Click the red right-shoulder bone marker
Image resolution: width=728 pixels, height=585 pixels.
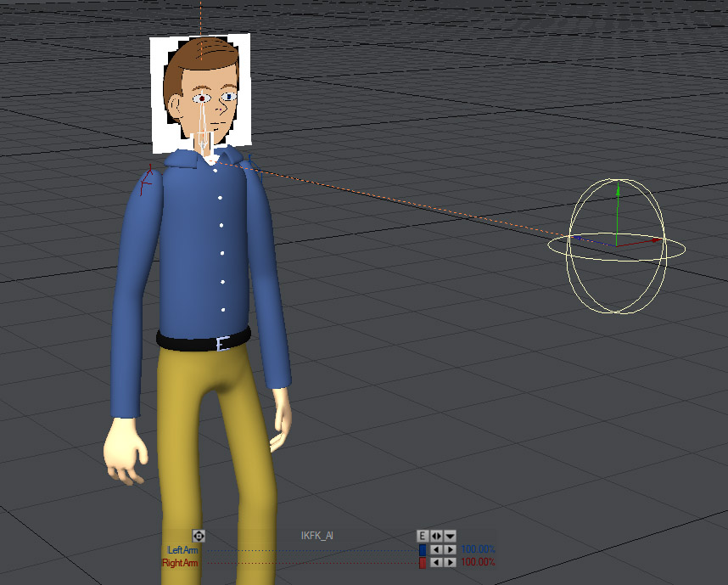coord(148,179)
